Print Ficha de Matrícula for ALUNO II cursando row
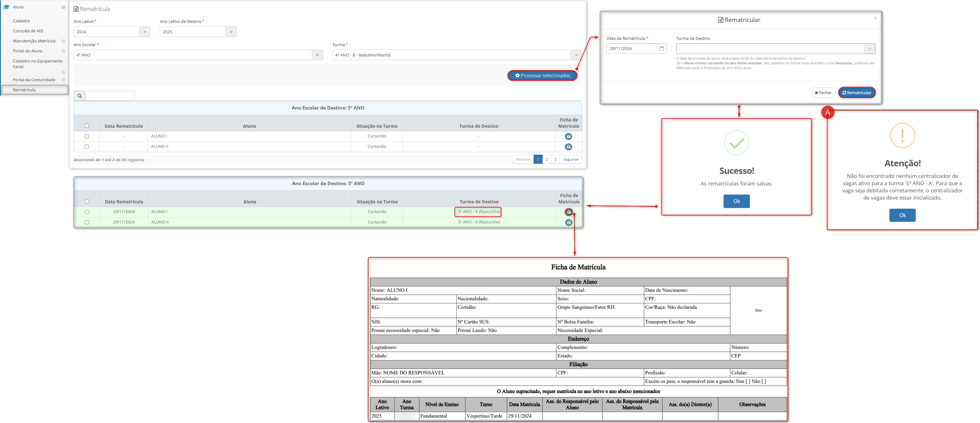The height and width of the screenshot is (423, 980). point(568,147)
